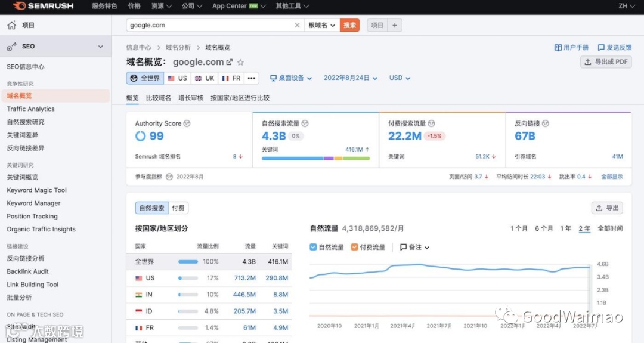The image size is (644, 343).
Task: Click the ID flag in country table
Action: (139, 311)
